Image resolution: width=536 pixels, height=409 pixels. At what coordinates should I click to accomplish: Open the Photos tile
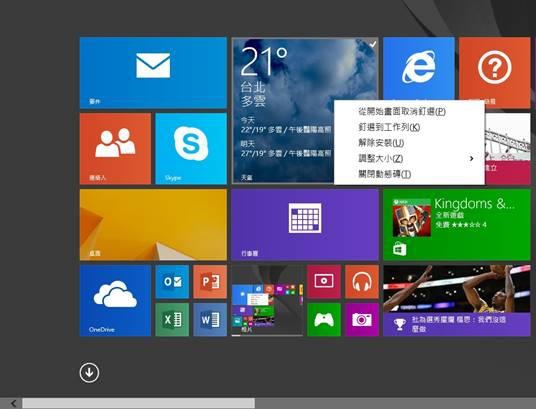click(x=267, y=301)
